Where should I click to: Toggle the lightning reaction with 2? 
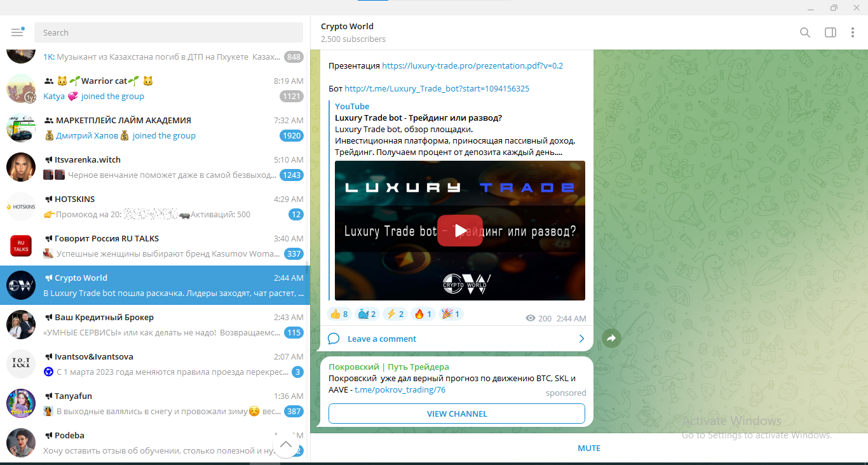pos(395,314)
